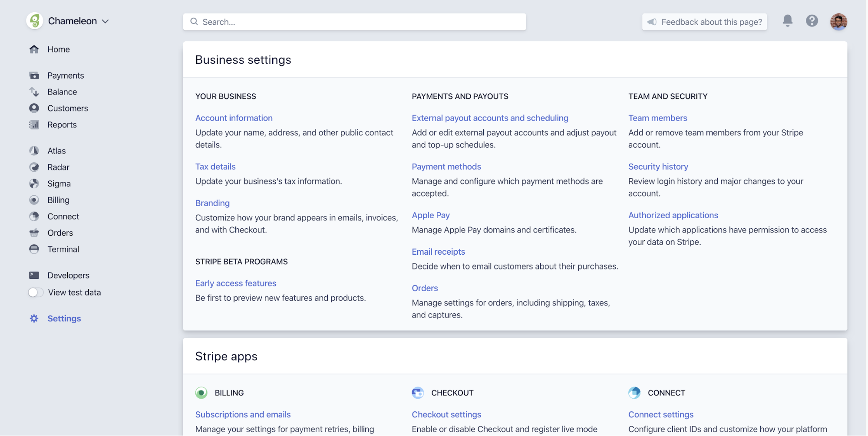The image size is (868, 436).
Task: Open Payment methods link
Action: [x=446, y=167]
